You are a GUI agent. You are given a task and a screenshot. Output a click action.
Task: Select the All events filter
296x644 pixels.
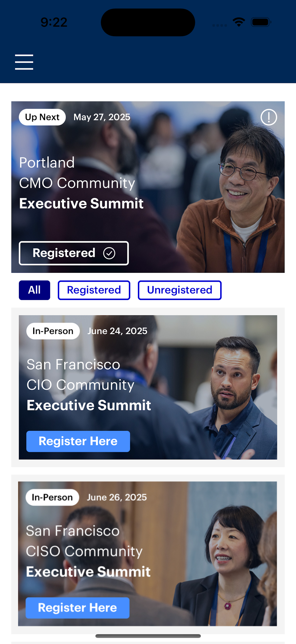point(35,290)
